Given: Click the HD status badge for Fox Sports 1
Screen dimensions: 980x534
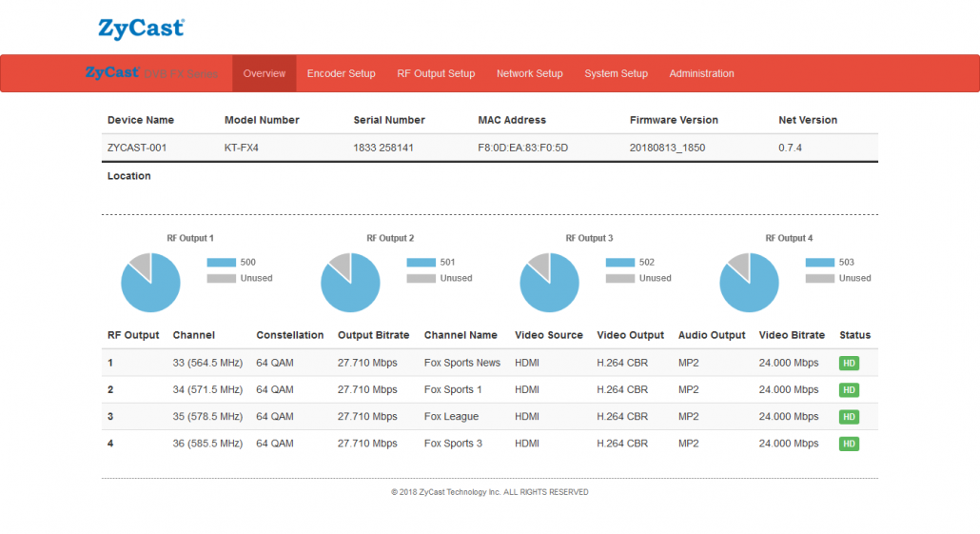Looking at the screenshot, I should pyautogui.click(x=849, y=390).
